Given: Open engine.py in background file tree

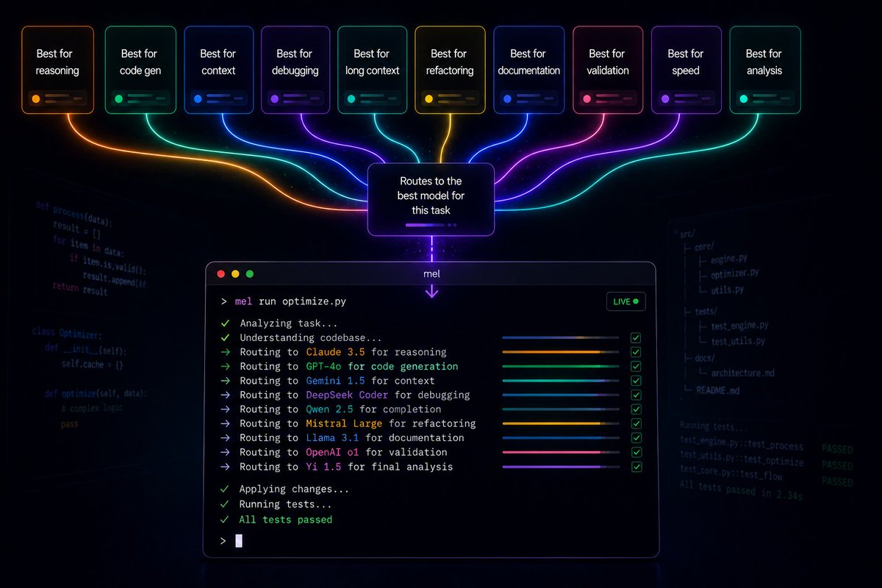Looking at the screenshot, I should (x=731, y=259).
